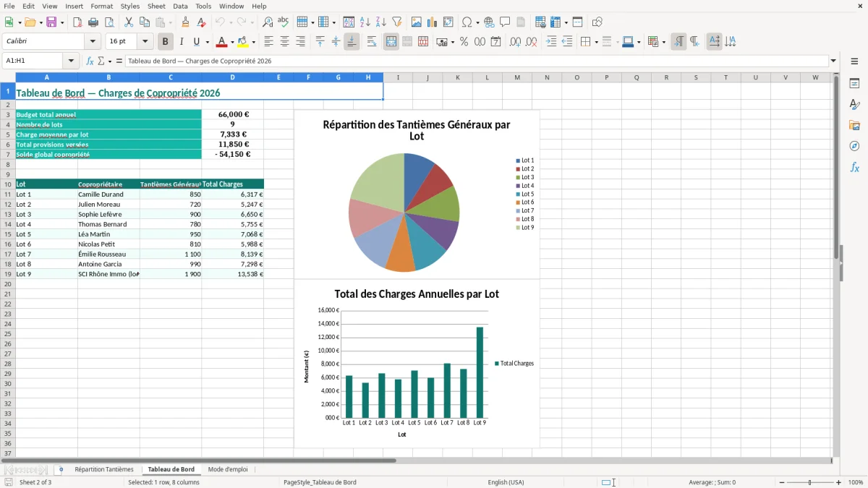
Task: Open background color dropdown arrow
Action: click(253, 42)
